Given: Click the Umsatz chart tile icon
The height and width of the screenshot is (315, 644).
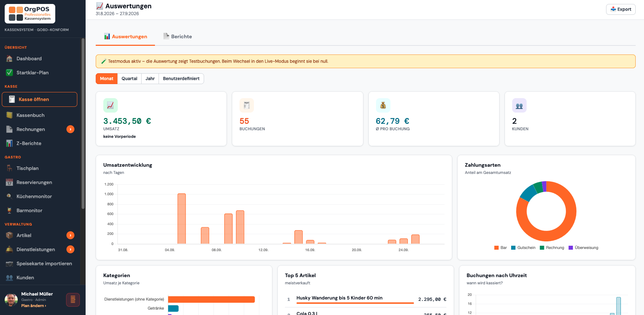Looking at the screenshot, I should click(x=111, y=105).
